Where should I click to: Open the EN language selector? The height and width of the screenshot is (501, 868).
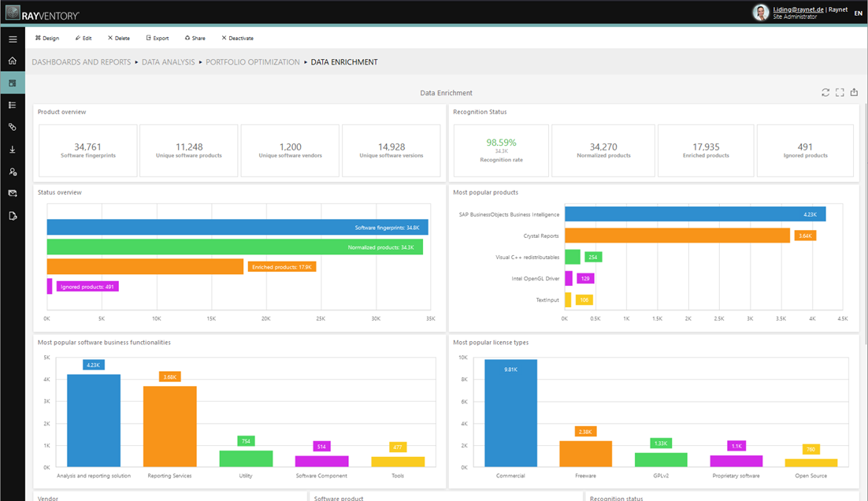[858, 13]
